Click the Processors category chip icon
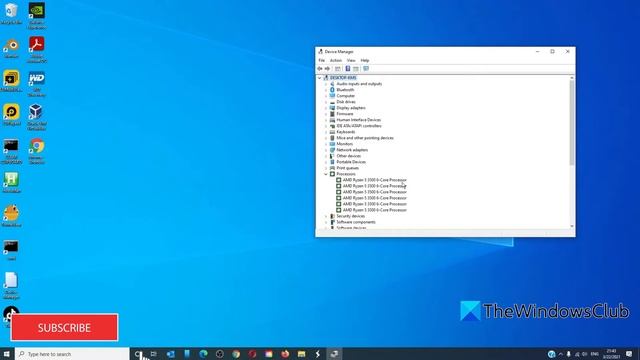The height and width of the screenshot is (360, 640). (332, 174)
